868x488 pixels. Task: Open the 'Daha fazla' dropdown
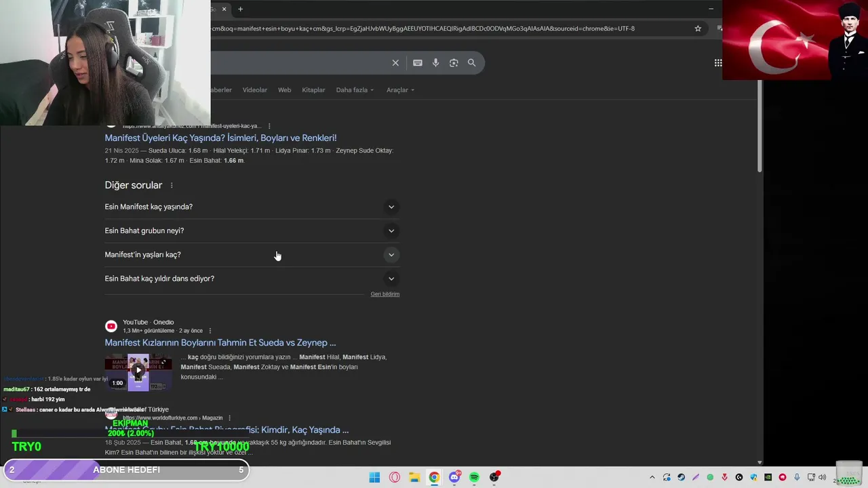pos(355,90)
